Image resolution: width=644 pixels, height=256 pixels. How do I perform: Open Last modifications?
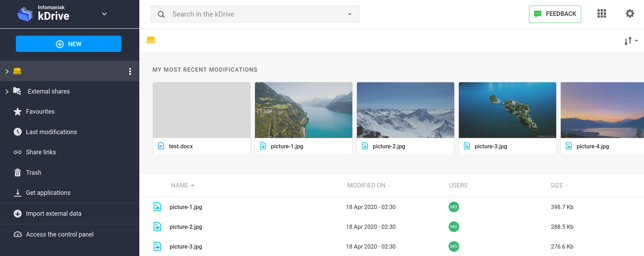51,132
